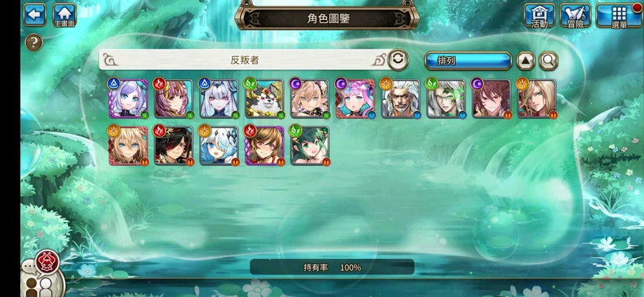Click the refresh arrows beside 反叛者

398,60
